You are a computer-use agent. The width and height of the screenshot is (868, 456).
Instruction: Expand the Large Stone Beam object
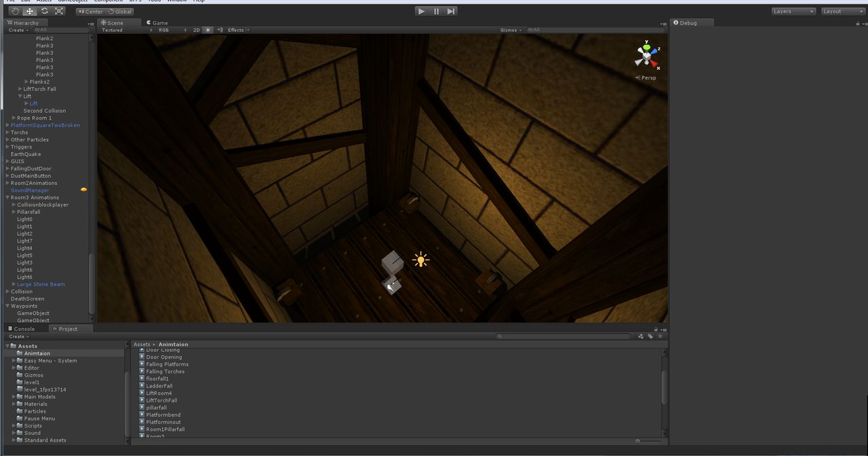pyautogui.click(x=14, y=285)
